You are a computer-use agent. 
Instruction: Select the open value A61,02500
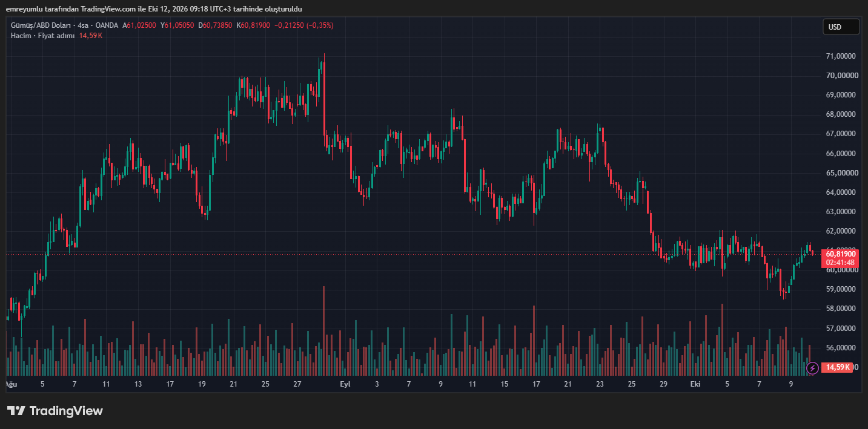[x=139, y=25]
